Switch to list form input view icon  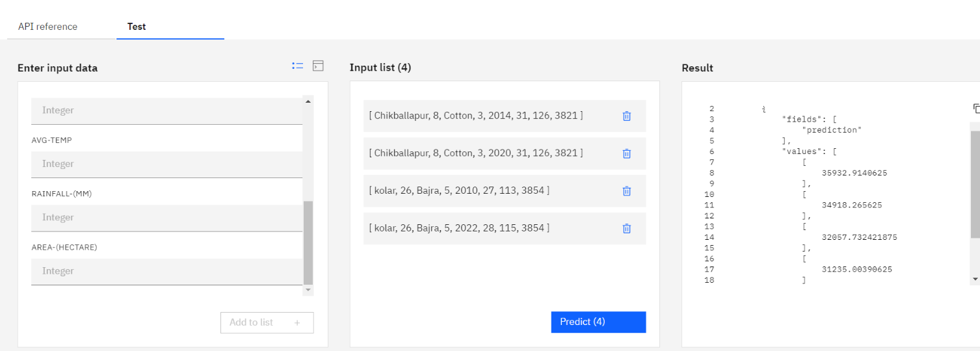(298, 66)
